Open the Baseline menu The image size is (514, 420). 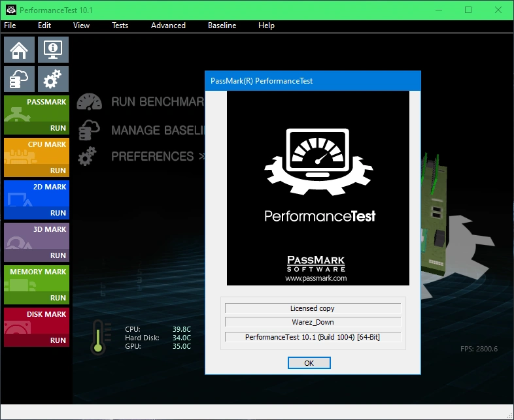[x=222, y=25]
